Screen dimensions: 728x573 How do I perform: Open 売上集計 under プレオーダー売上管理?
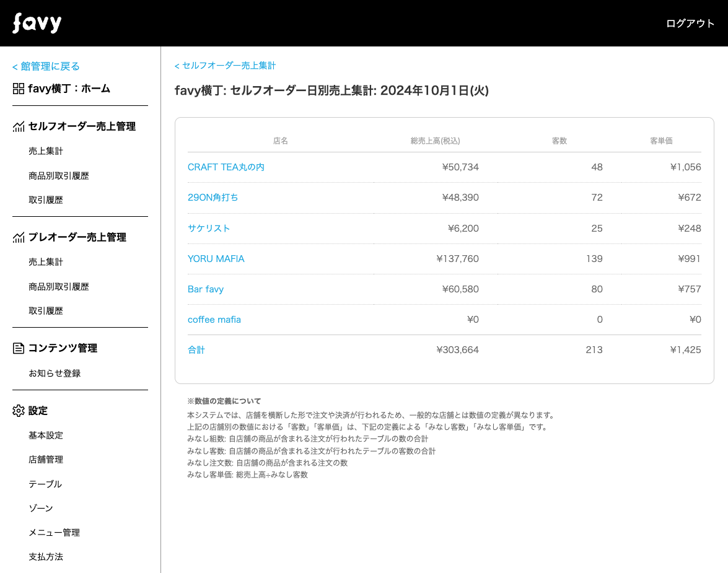tap(45, 262)
